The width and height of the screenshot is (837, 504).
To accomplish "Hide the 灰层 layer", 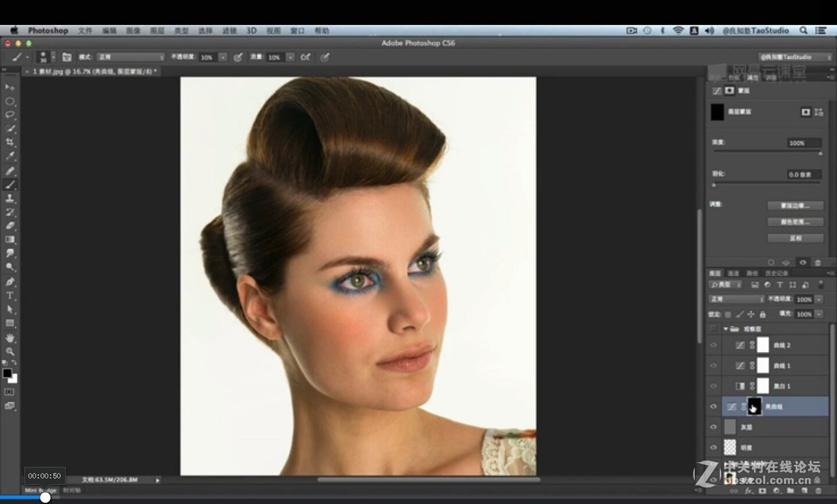I will click(713, 427).
